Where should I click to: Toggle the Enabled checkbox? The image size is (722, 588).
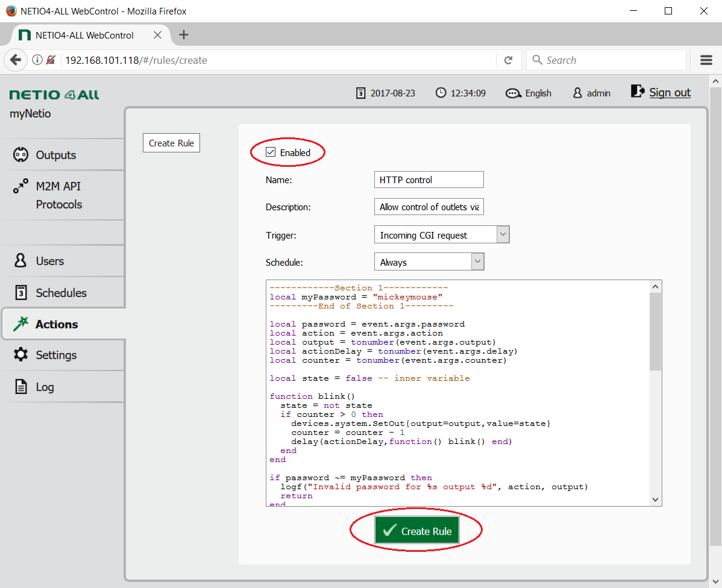coord(271,152)
